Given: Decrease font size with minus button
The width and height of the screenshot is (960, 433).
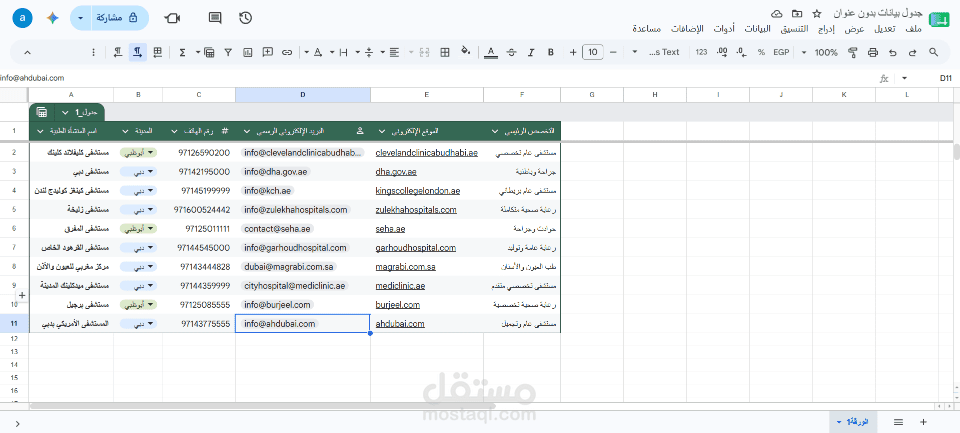Looking at the screenshot, I should [613, 53].
